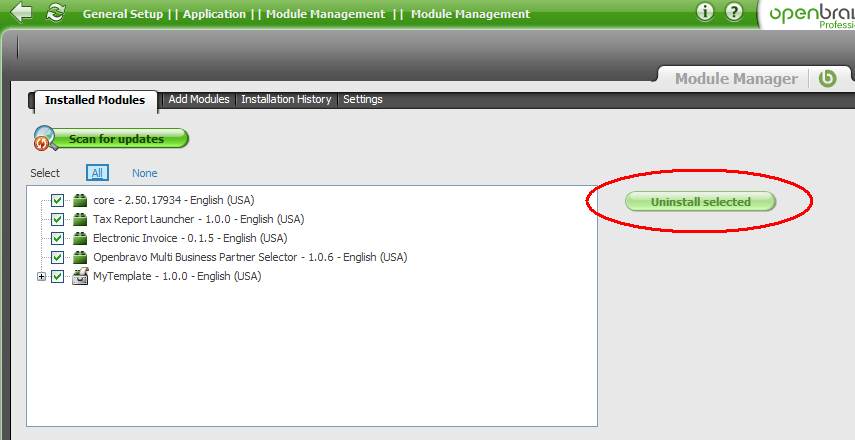Screen dimensions: 855x440
Task: Click the Electronic Invoice module icon
Action: tap(80, 238)
